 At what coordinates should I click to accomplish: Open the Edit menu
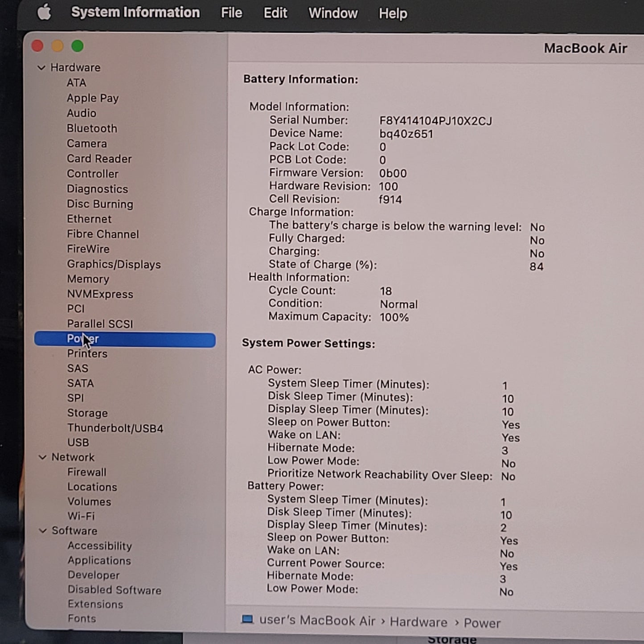point(275,13)
